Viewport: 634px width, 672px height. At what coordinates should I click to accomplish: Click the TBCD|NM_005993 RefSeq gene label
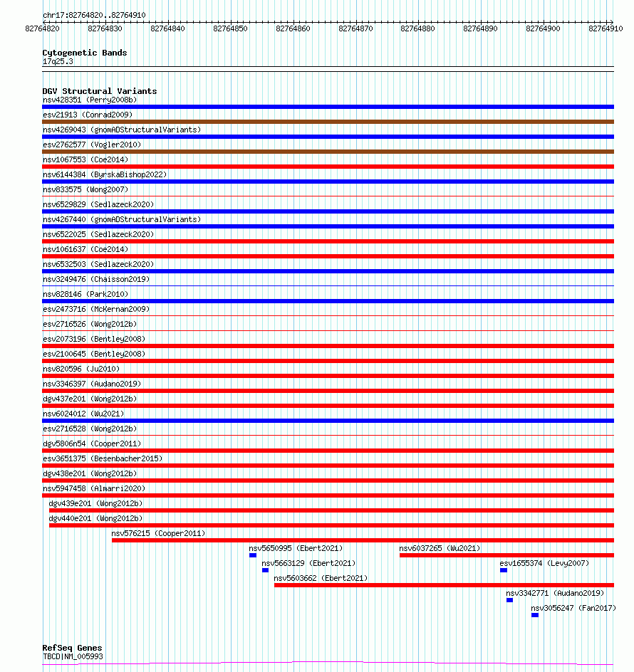tap(73, 656)
